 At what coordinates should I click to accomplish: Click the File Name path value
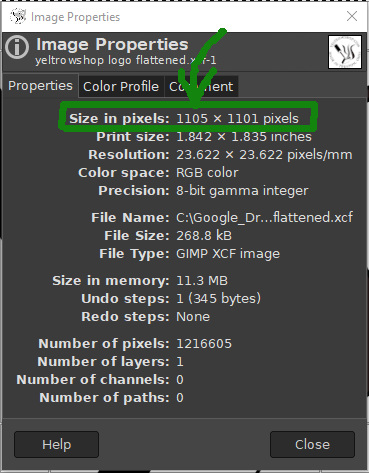tap(264, 218)
